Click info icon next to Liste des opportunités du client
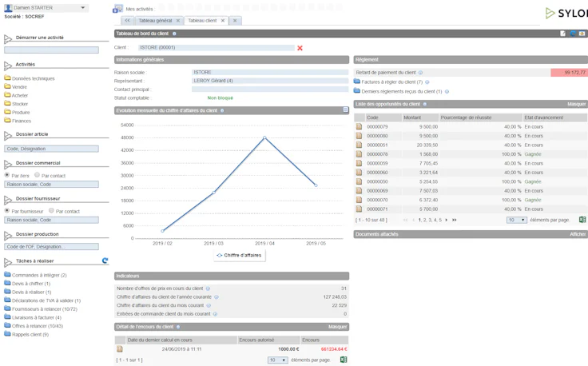Image resolution: width=588 pixels, height=366 pixels. pos(425,104)
